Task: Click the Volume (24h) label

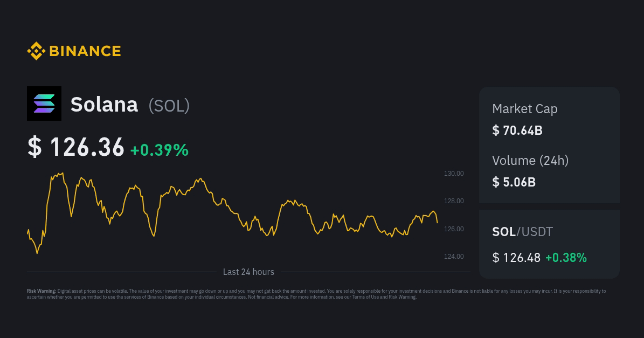Action: [x=531, y=161]
